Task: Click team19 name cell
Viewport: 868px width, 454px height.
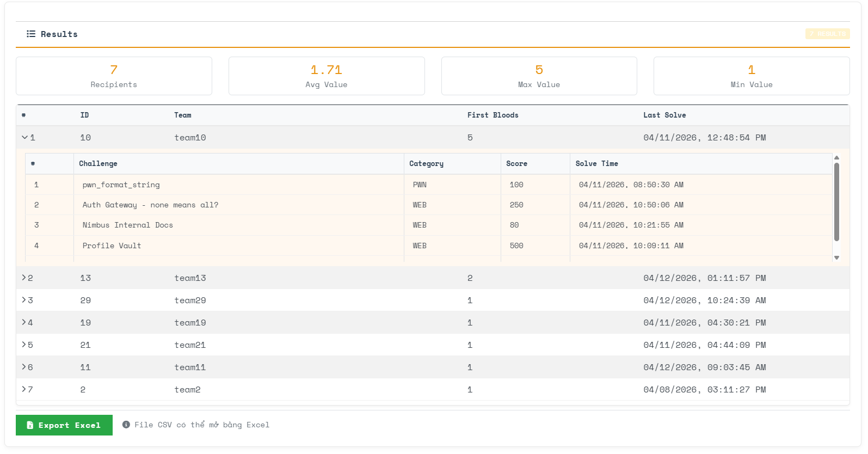Action: coord(190,323)
